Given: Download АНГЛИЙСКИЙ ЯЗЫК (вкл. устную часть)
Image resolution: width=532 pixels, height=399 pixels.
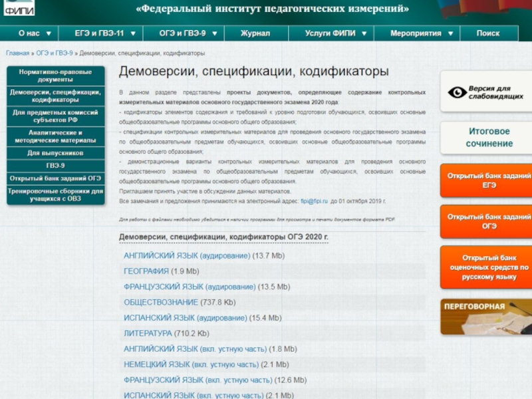Looking at the screenshot, I should (x=195, y=349).
